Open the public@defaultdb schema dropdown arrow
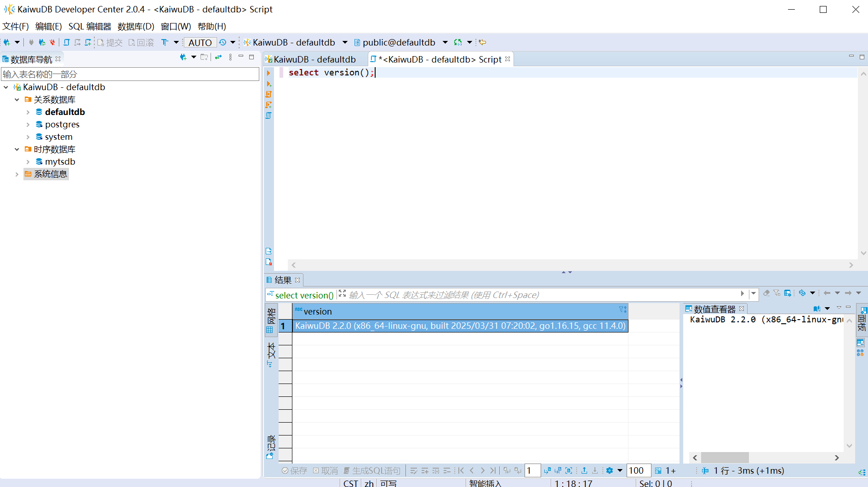Screen dimensions: 868x487 click(445, 42)
